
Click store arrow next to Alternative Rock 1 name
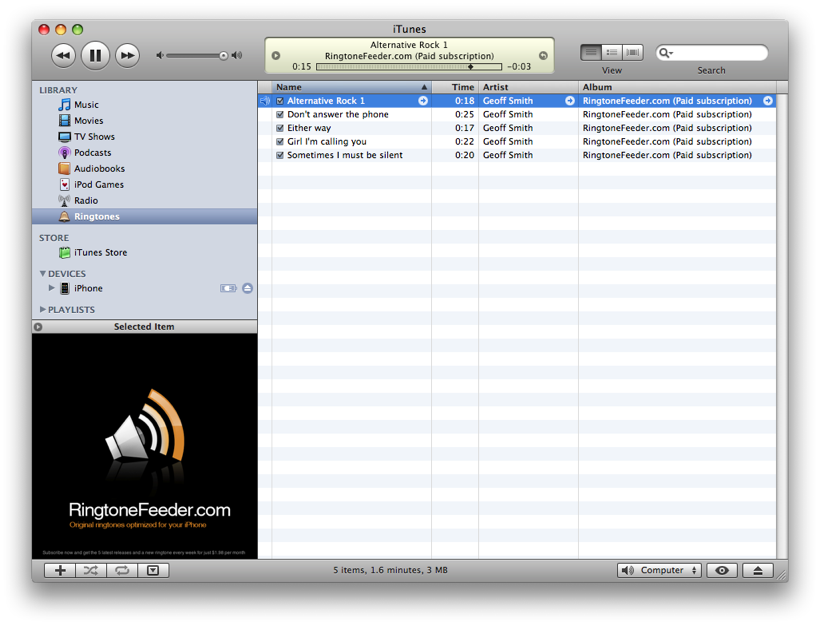coord(423,101)
